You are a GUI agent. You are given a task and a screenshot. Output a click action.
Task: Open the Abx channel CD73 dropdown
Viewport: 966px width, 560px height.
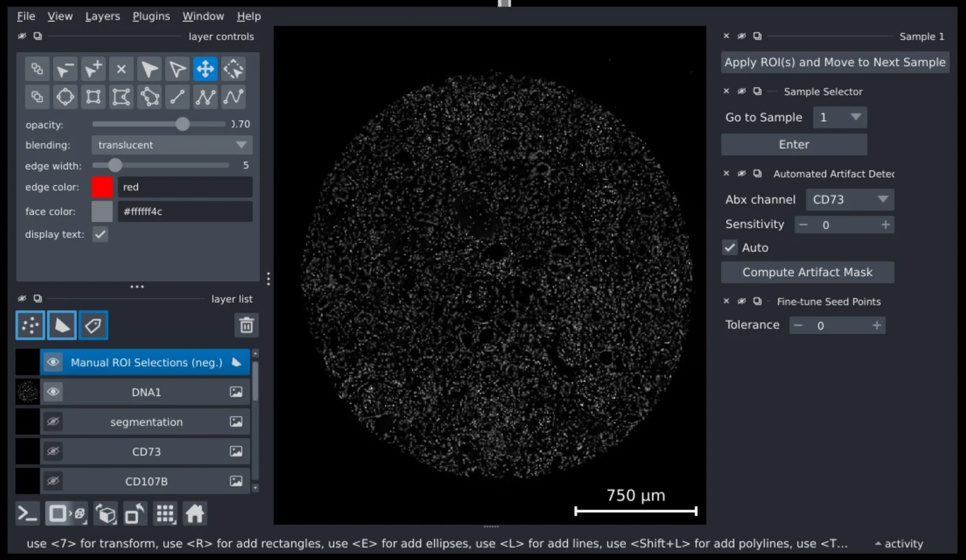pos(850,199)
